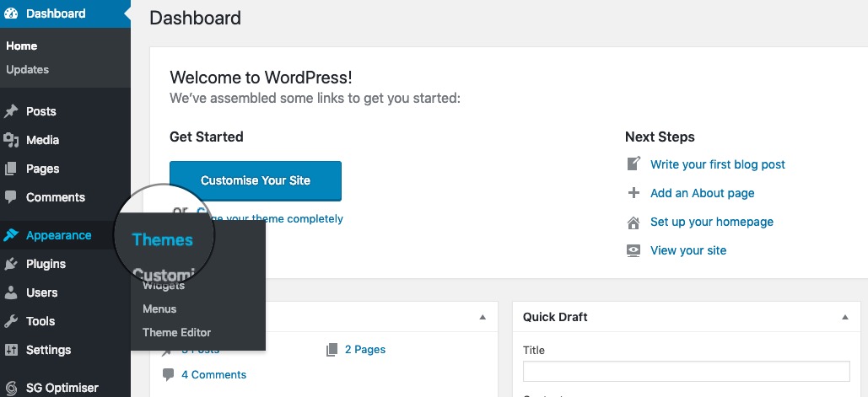Image resolution: width=868 pixels, height=397 pixels.
Task: Click the Quick Draft panel heading
Action: pyautogui.click(x=555, y=318)
